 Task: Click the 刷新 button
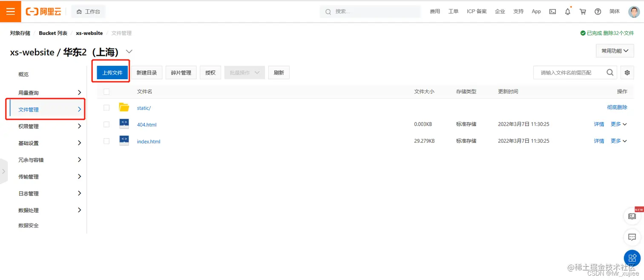click(279, 72)
